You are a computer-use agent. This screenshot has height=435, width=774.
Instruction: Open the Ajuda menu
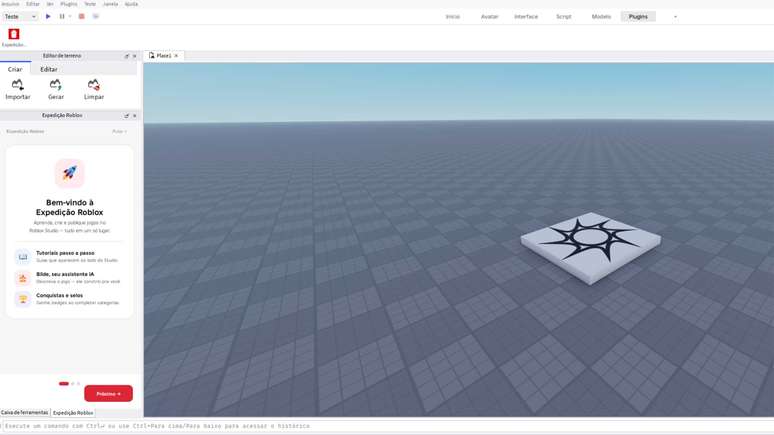(131, 4)
